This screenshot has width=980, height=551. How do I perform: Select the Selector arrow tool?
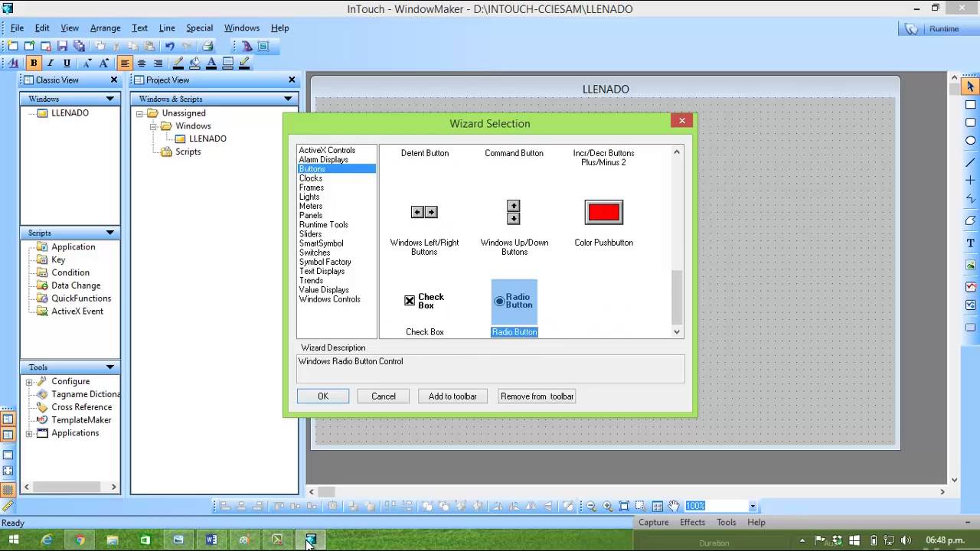pos(970,86)
